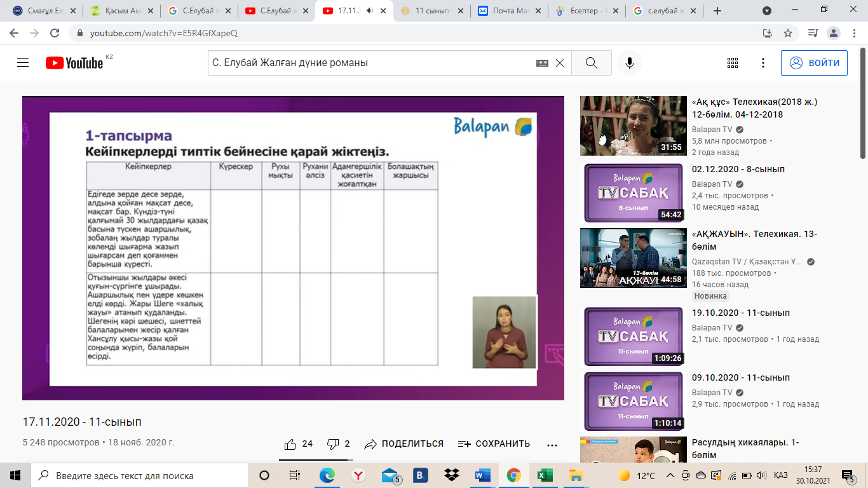Viewport: 868px width, 488px height.
Task: Show hidden tray icons with the chevron
Action: click(x=670, y=476)
